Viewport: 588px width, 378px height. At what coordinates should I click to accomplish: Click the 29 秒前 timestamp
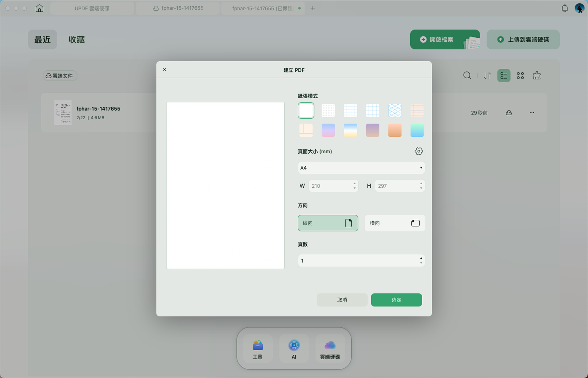click(479, 113)
